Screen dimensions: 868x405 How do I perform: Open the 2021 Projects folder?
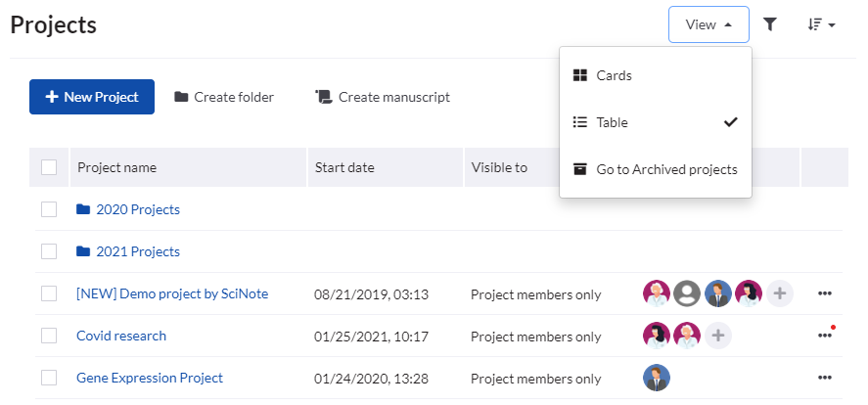click(x=137, y=251)
